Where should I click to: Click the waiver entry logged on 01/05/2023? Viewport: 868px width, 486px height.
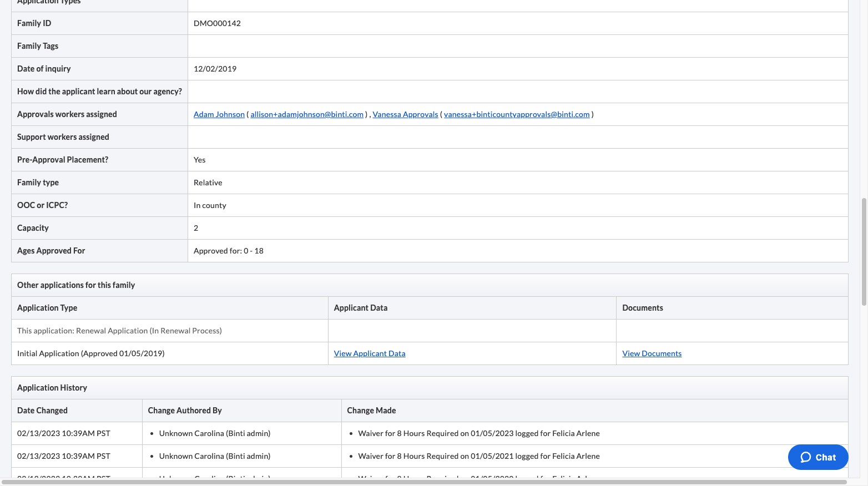click(x=478, y=433)
